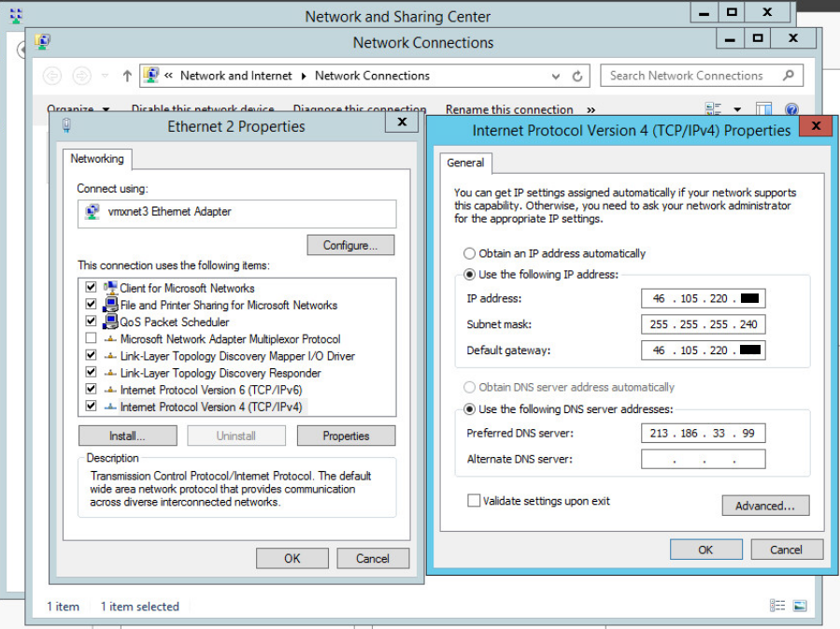Click the network icon in the address bar breadcrumb
Viewport: 840px width, 629px height.
click(x=151, y=75)
